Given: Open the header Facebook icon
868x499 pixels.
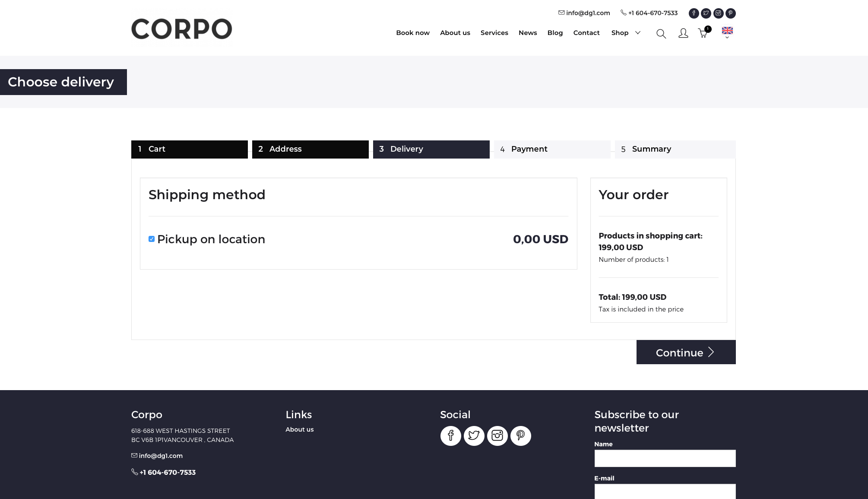Looking at the screenshot, I should pyautogui.click(x=694, y=13).
